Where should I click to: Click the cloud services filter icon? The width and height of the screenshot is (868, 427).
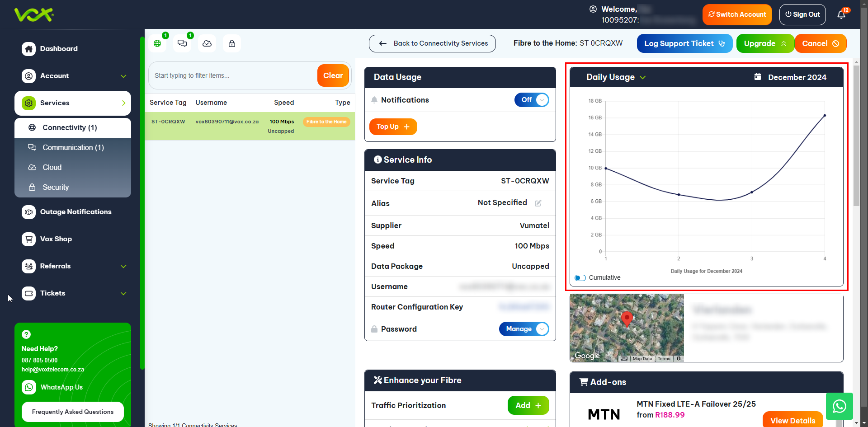(x=207, y=43)
